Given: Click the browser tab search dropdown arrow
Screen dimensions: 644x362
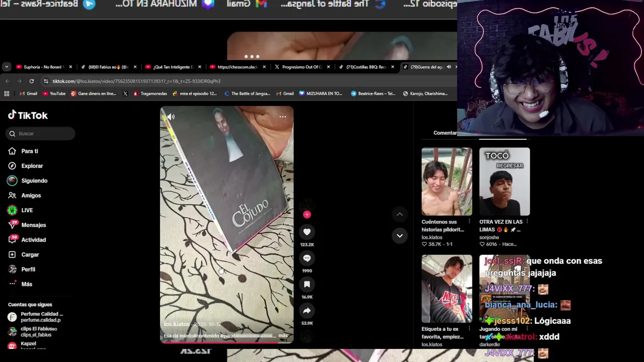Looking at the screenshot, I should point(6,66).
